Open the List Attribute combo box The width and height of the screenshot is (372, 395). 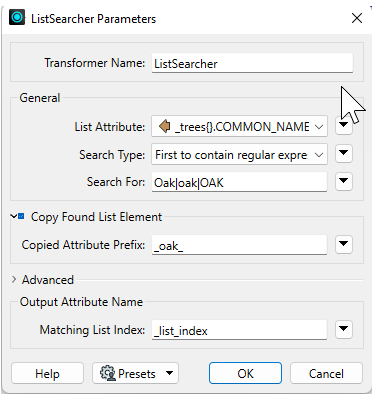coord(239,126)
